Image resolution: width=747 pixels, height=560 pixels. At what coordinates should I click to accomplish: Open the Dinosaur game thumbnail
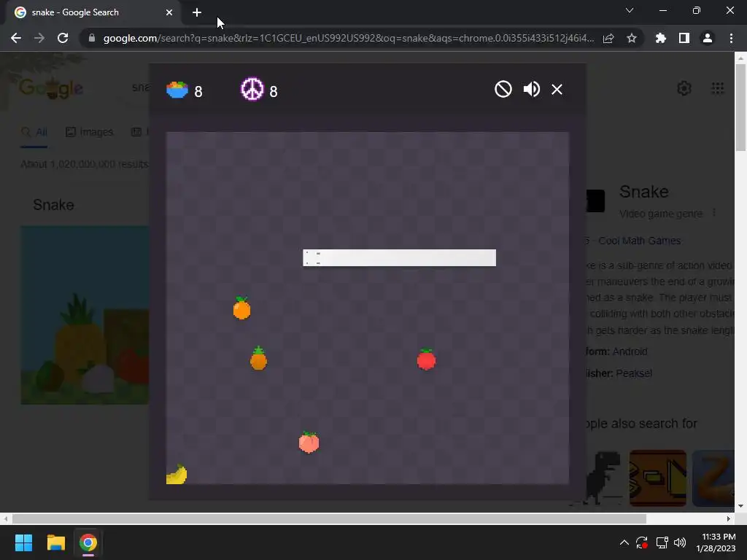pyautogui.click(x=603, y=478)
